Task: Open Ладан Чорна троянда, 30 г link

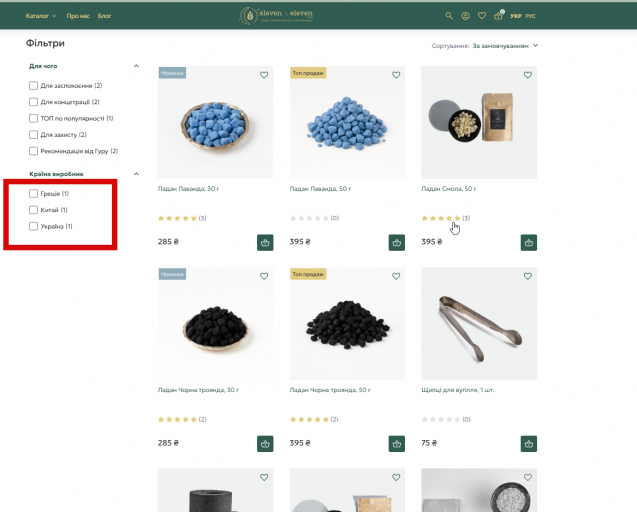Action: tap(198, 390)
